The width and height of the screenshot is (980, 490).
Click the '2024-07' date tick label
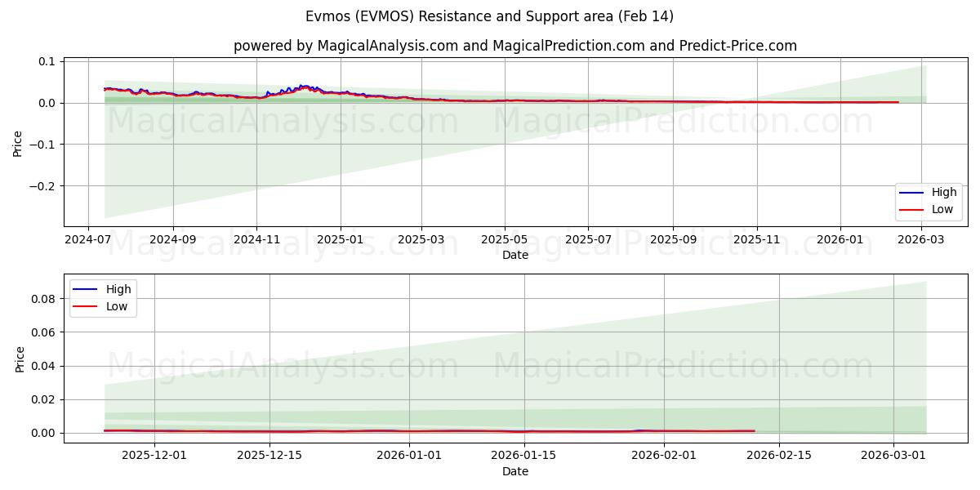(88, 240)
